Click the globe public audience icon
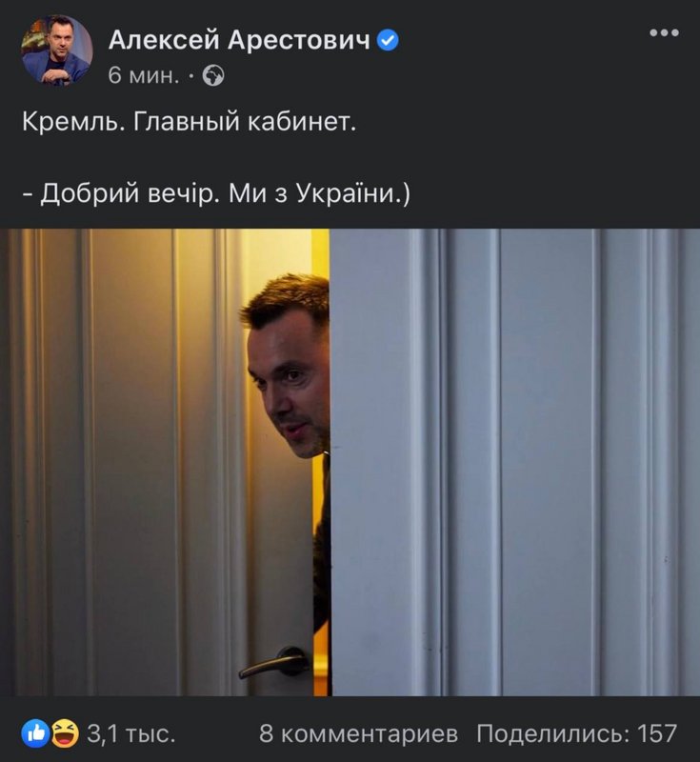Viewport: 700px width, 762px height. click(213, 76)
